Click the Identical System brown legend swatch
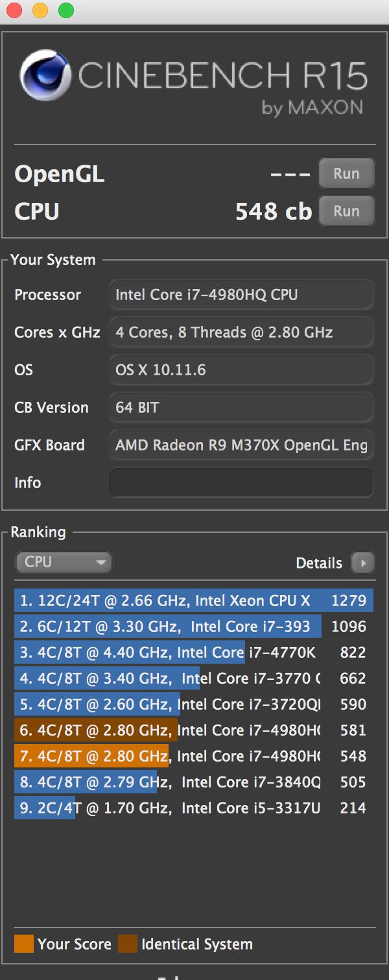The height and width of the screenshot is (980, 389). [x=127, y=944]
